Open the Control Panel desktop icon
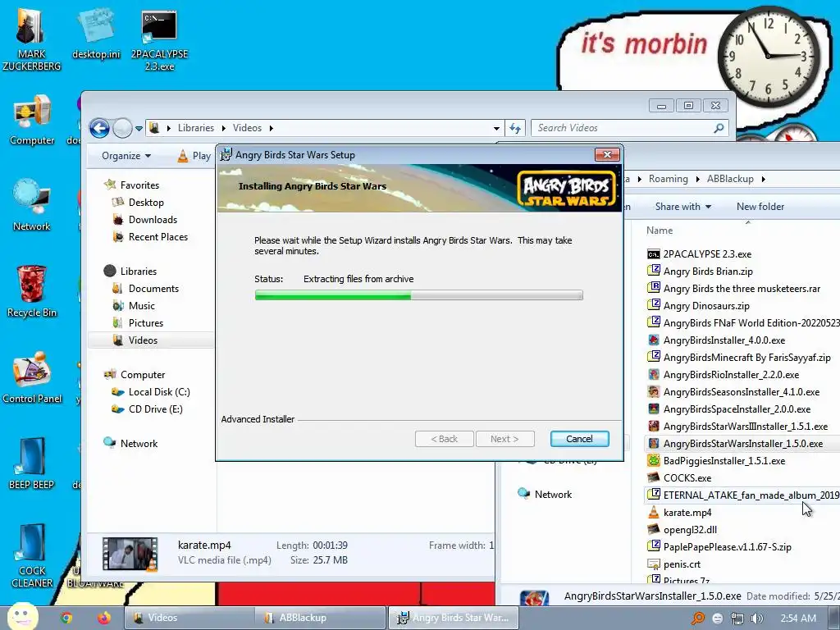Screen dimensions: 840x630 (32, 377)
